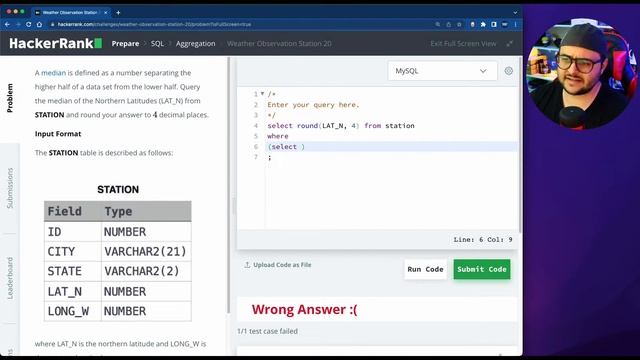This screenshot has width=640, height=360.
Task: Click the browser back arrow
Action: (x=7, y=24)
